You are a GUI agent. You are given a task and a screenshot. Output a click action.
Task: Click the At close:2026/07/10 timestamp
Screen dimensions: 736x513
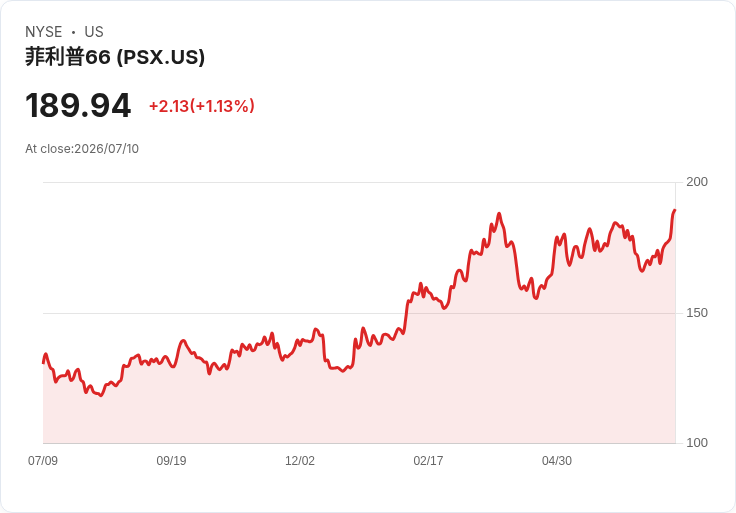(82, 149)
